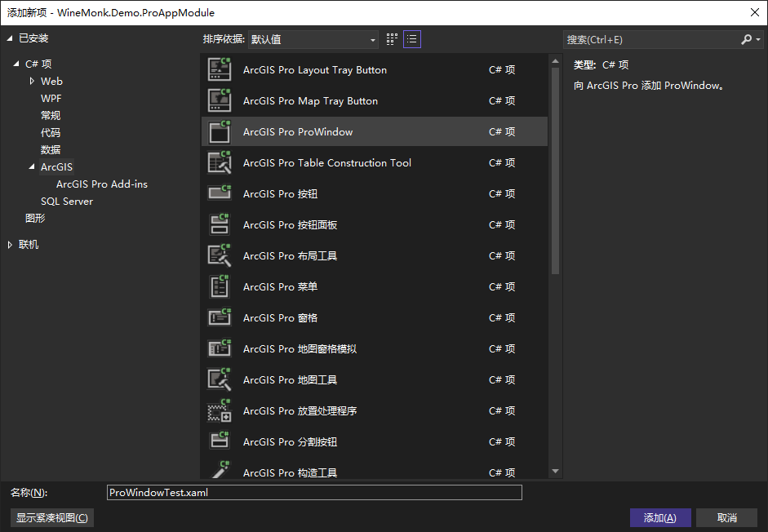The height and width of the screenshot is (532, 768).
Task: Click the template list scrollbar thumb
Action: pyautogui.click(x=555, y=171)
